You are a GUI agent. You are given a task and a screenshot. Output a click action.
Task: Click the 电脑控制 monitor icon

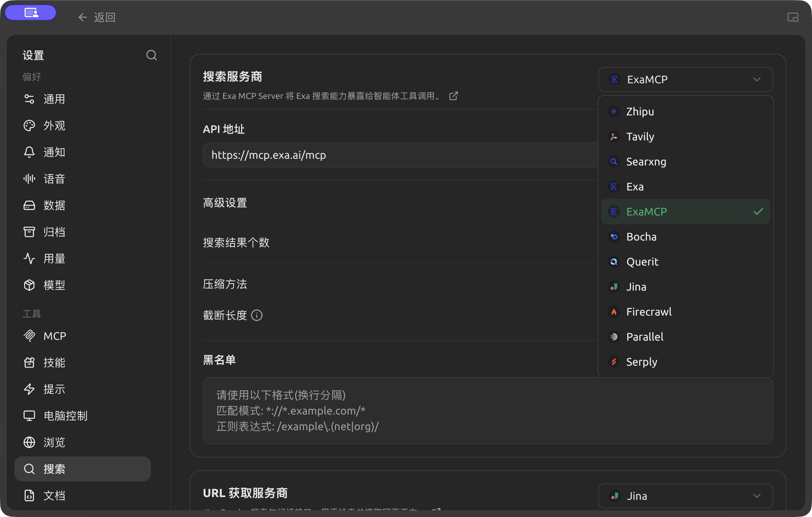click(x=29, y=416)
